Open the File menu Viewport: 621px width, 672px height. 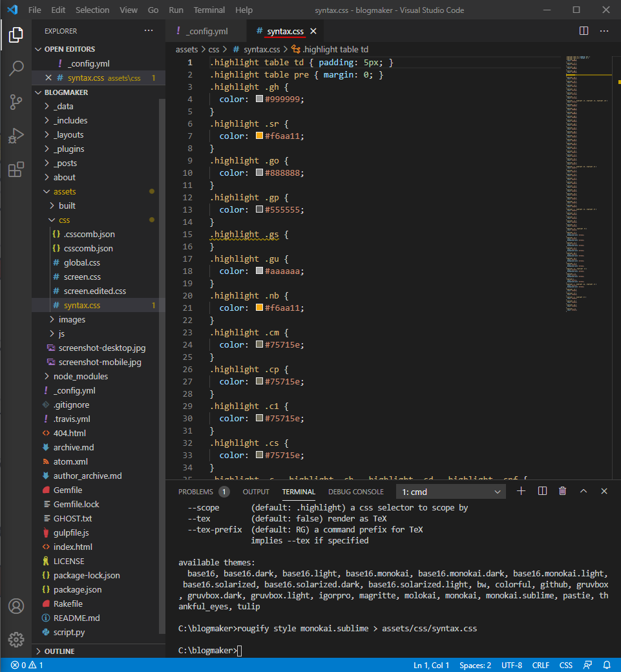point(35,10)
